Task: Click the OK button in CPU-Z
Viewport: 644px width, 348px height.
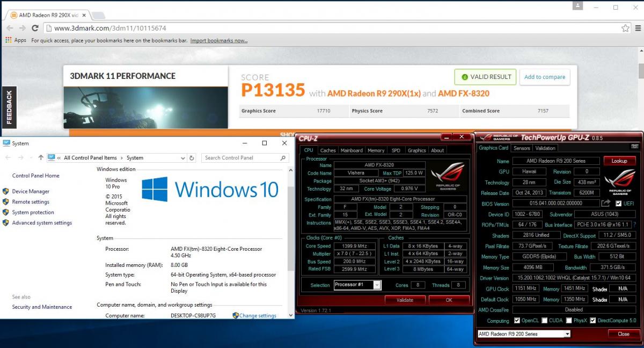Action: pyautogui.click(x=449, y=300)
